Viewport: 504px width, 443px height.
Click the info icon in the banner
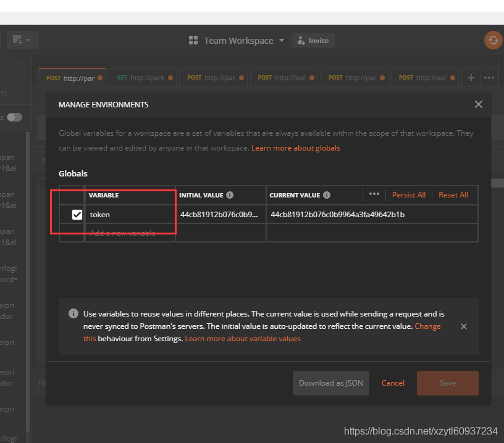pyautogui.click(x=73, y=313)
